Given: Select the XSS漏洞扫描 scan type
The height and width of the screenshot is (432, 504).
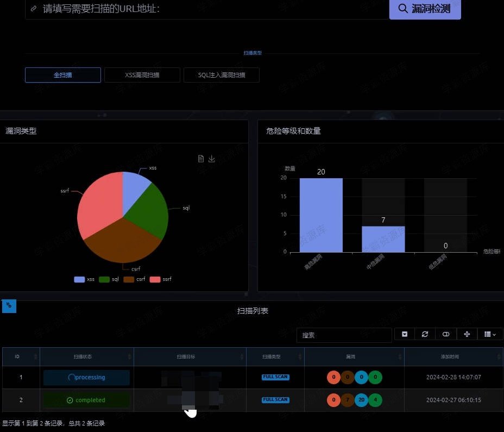Looking at the screenshot, I should [x=142, y=75].
